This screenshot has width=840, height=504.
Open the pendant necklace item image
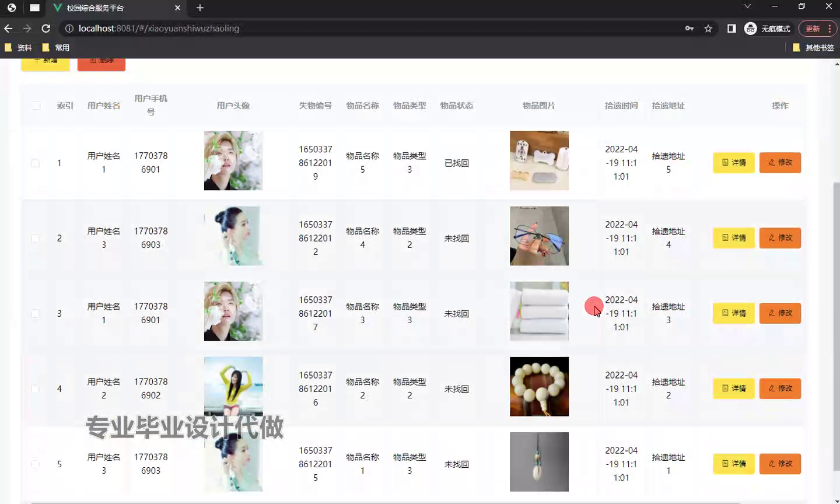click(539, 461)
